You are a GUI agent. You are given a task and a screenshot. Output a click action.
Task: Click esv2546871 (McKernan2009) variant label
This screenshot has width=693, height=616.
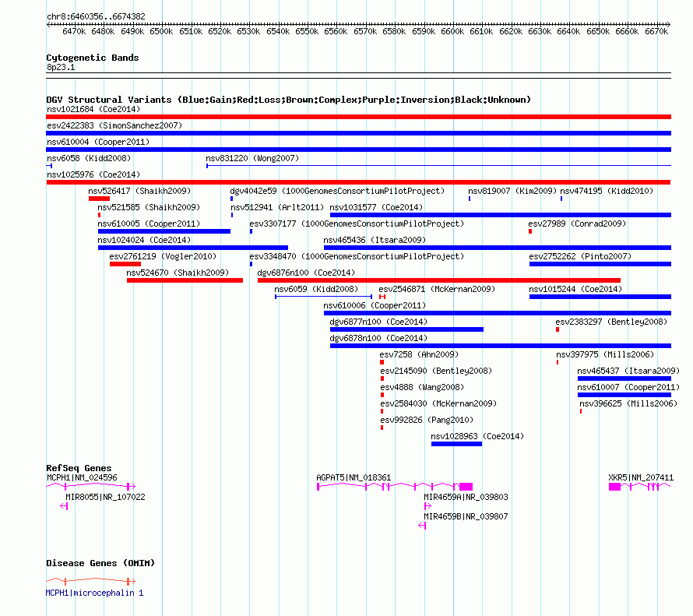(x=437, y=289)
